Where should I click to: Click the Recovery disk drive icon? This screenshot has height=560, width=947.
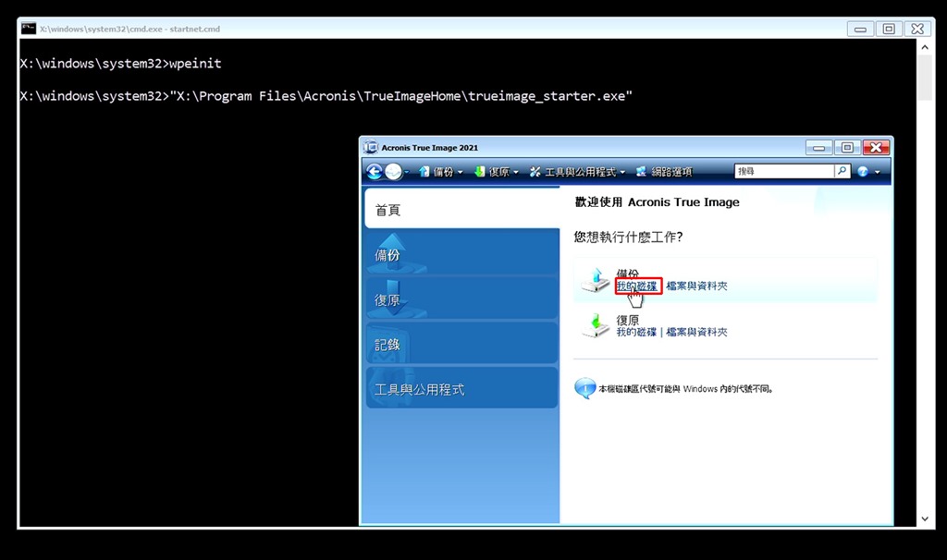596,325
